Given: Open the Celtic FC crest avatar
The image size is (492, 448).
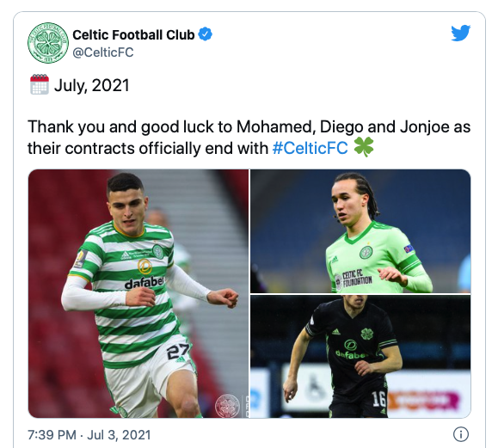Looking at the screenshot, I should coord(48,43).
